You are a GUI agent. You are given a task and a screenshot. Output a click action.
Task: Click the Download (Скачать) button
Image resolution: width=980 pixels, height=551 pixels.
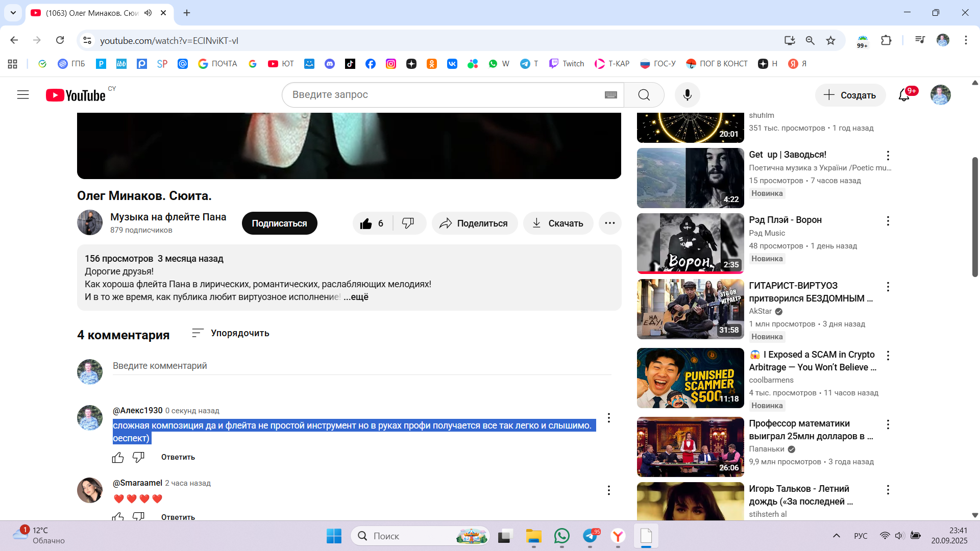point(558,223)
